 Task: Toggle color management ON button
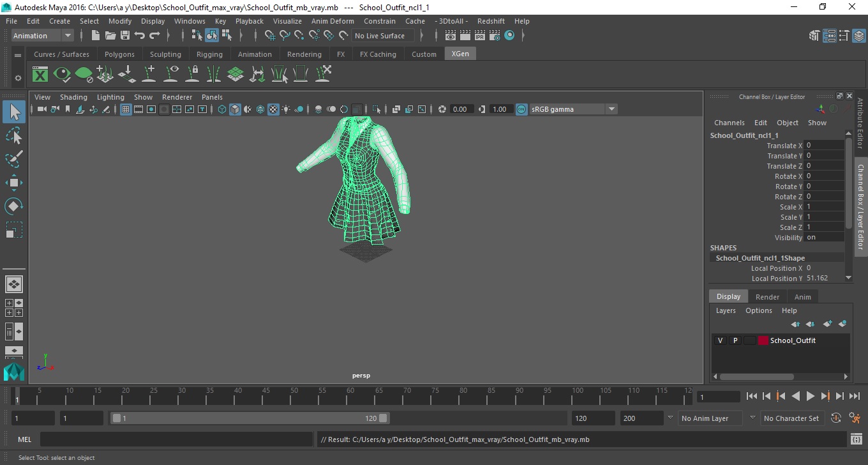tap(521, 109)
